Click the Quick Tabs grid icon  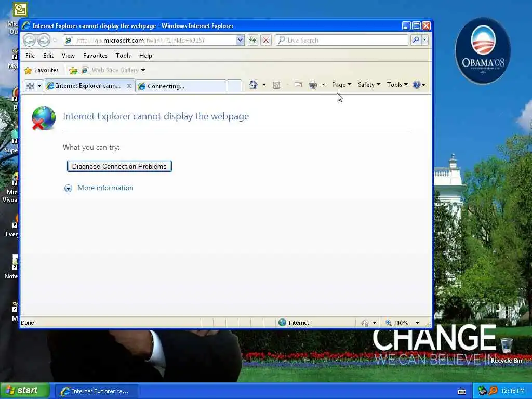pos(30,86)
